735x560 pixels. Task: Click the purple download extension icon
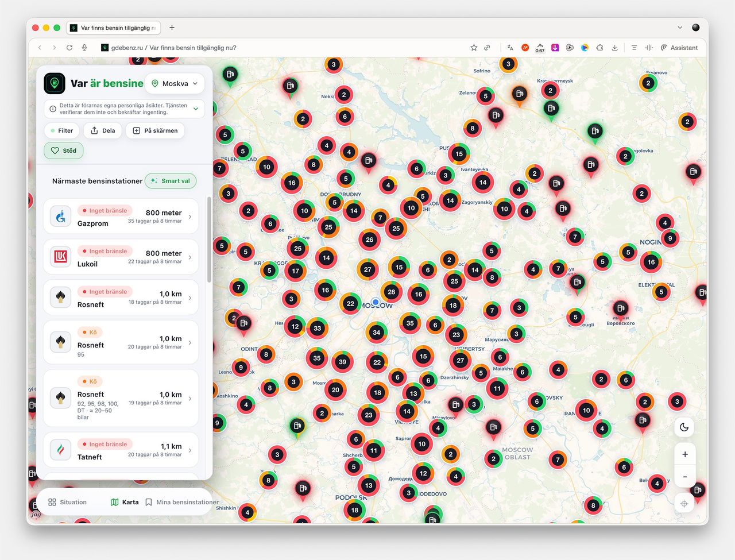click(x=555, y=48)
